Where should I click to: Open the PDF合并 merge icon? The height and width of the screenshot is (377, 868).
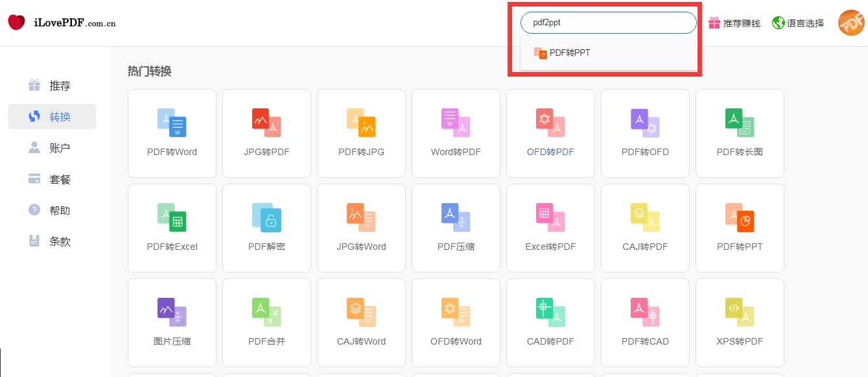(266, 312)
